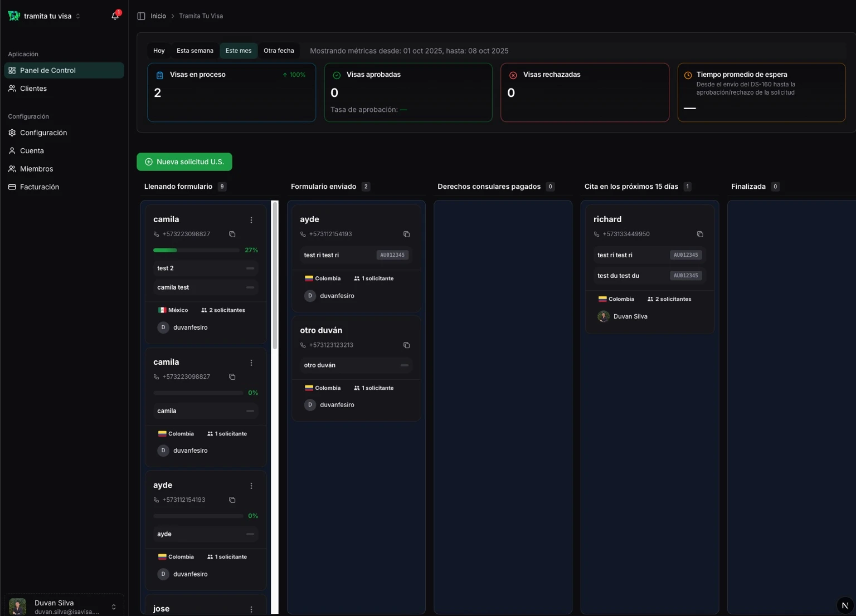The height and width of the screenshot is (616, 856).
Task: Open the Otra fecha date picker
Action: coord(279,51)
